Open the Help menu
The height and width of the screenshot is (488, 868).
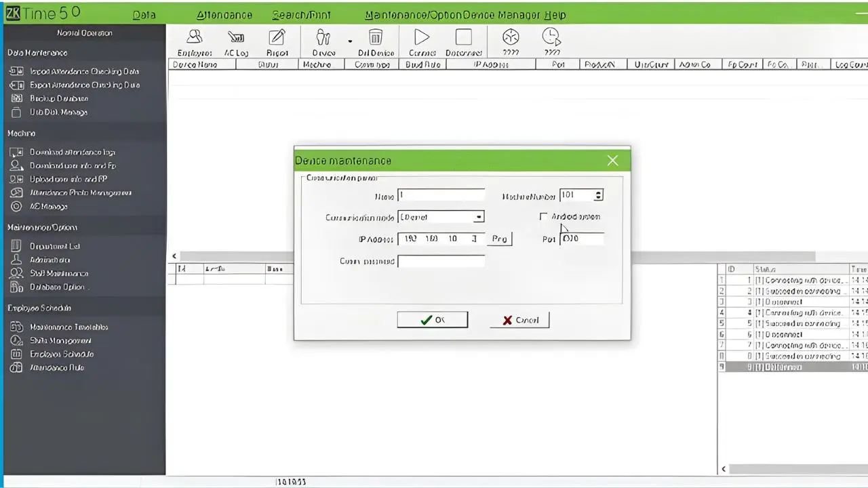[x=555, y=15]
